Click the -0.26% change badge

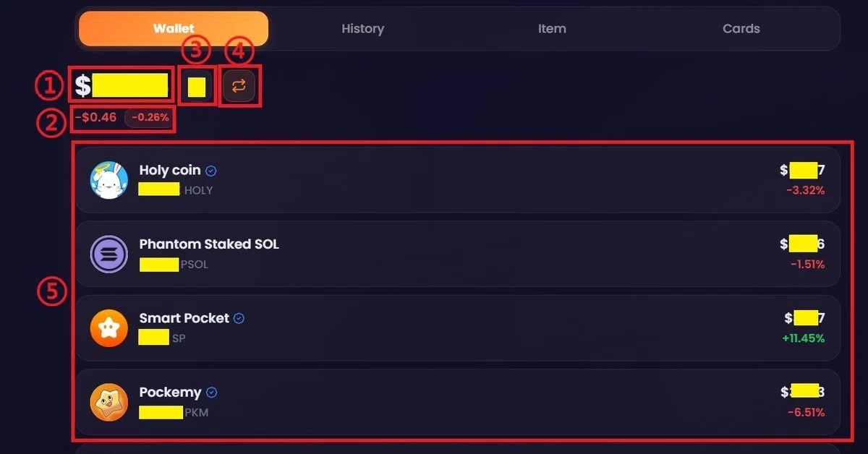(x=149, y=117)
